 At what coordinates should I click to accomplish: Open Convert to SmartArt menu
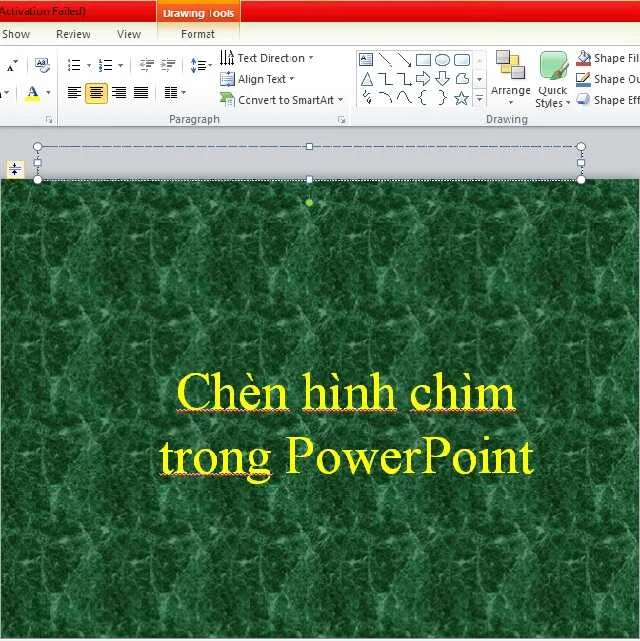pos(281,100)
